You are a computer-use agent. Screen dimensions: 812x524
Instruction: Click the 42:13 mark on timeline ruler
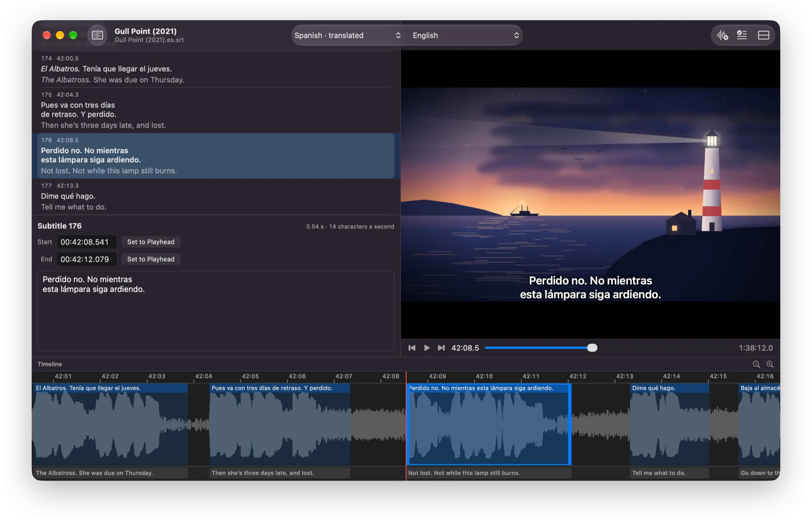click(x=625, y=376)
